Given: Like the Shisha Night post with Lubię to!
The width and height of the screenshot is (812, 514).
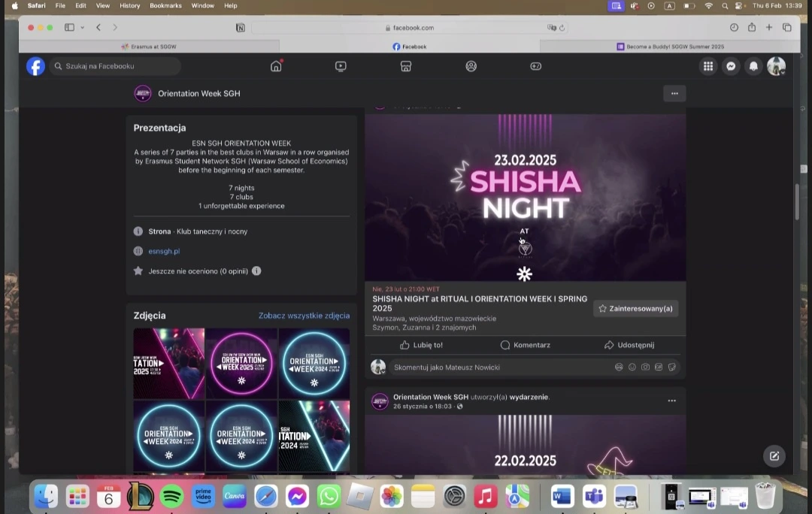Looking at the screenshot, I should 421,345.
